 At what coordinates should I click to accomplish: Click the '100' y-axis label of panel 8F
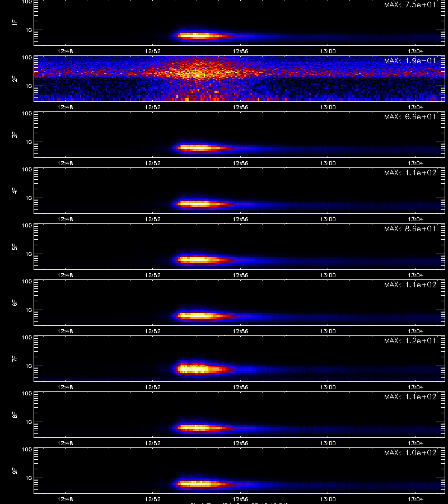coord(27,394)
